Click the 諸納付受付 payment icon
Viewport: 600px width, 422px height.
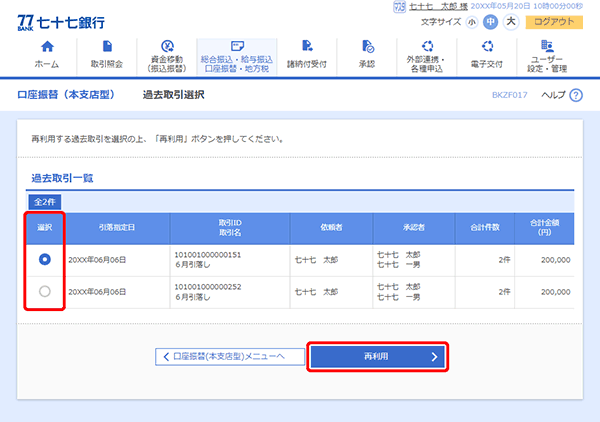(306, 47)
